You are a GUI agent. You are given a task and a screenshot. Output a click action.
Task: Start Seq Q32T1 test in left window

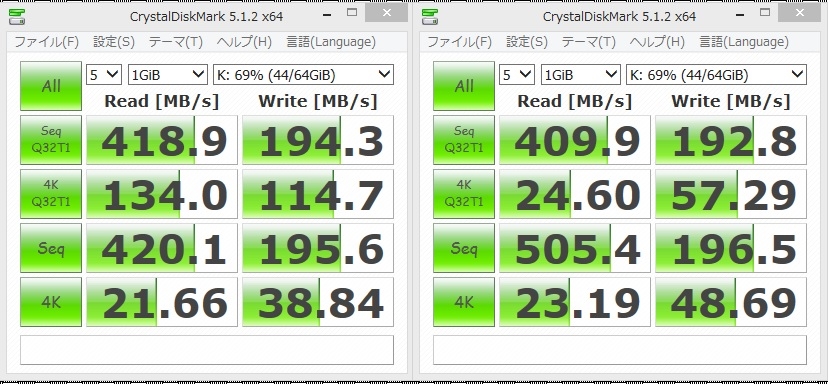coord(51,140)
